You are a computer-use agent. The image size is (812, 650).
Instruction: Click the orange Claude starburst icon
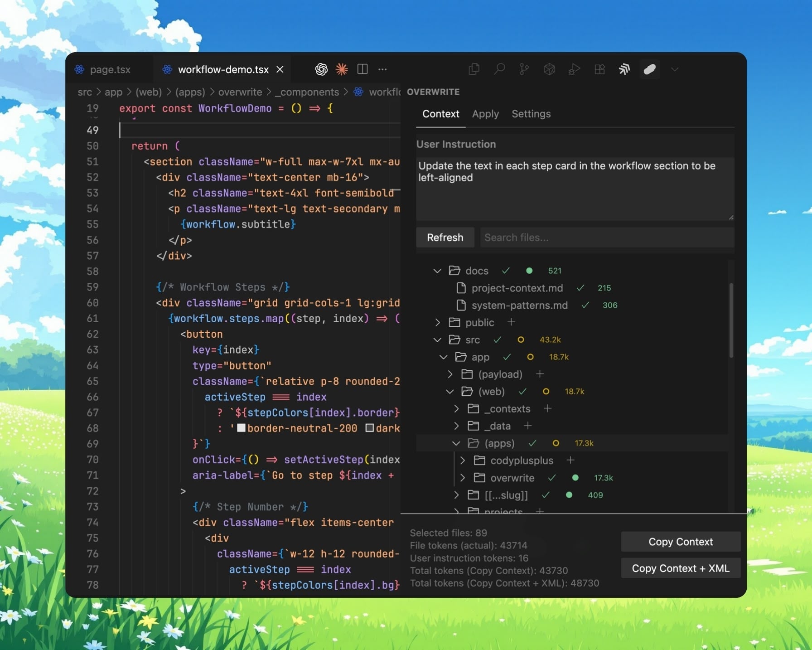tap(343, 69)
